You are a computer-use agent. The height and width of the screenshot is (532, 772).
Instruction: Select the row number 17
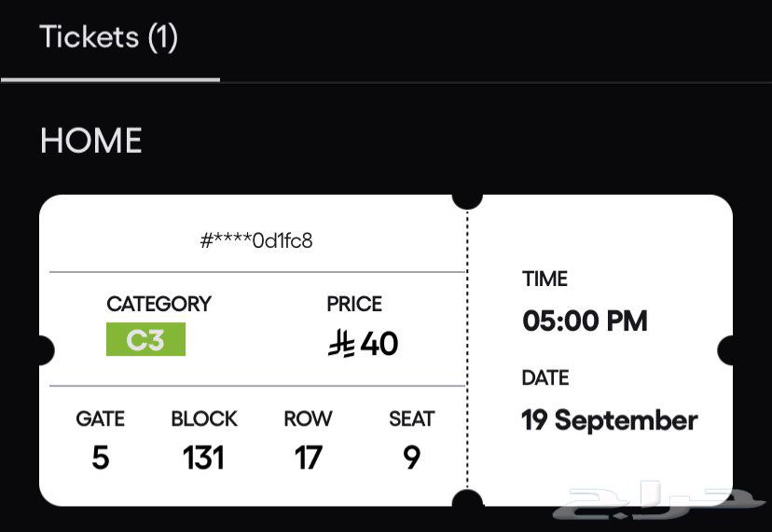pyautogui.click(x=308, y=457)
